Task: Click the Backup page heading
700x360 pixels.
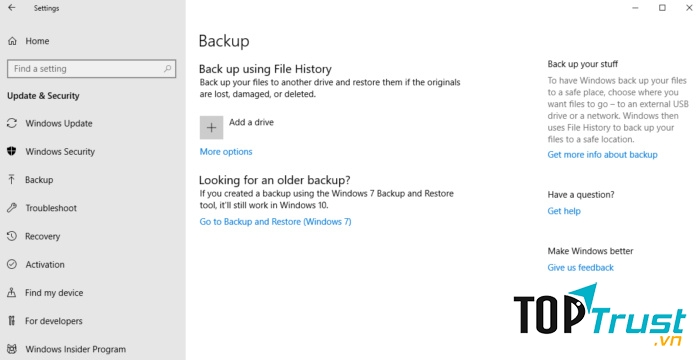Action: [x=224, y=41]
